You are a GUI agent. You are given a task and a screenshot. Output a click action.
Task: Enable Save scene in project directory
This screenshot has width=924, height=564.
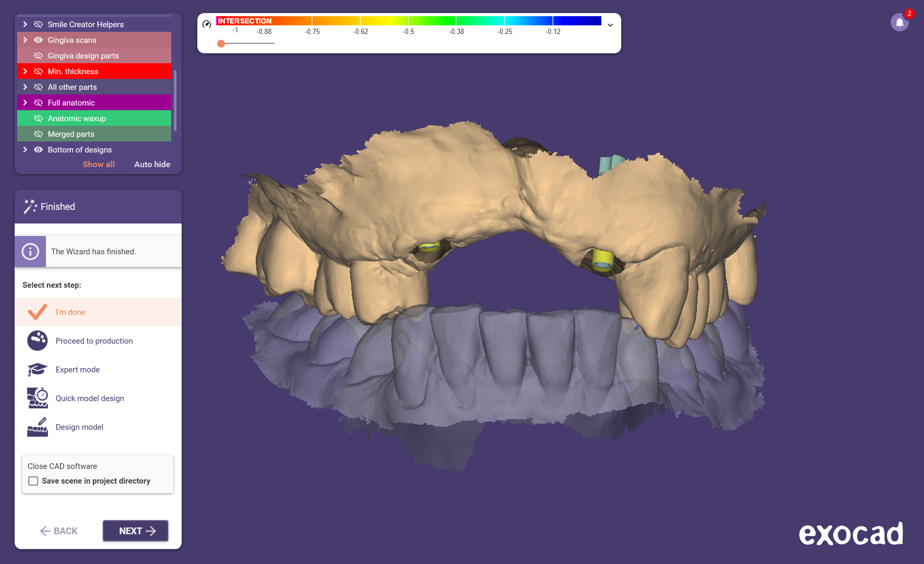[33, 481]
